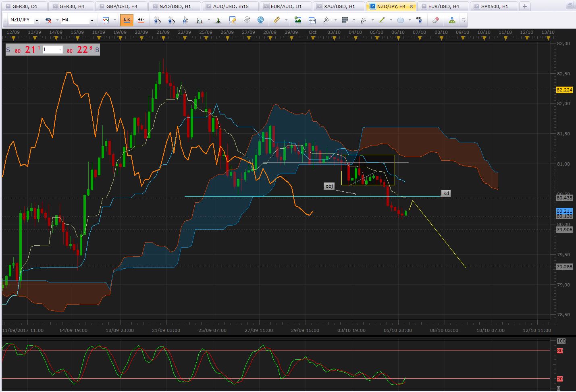Click the 79,288 price level marker
Screen dimensions: 576x392
pos(564,267)
